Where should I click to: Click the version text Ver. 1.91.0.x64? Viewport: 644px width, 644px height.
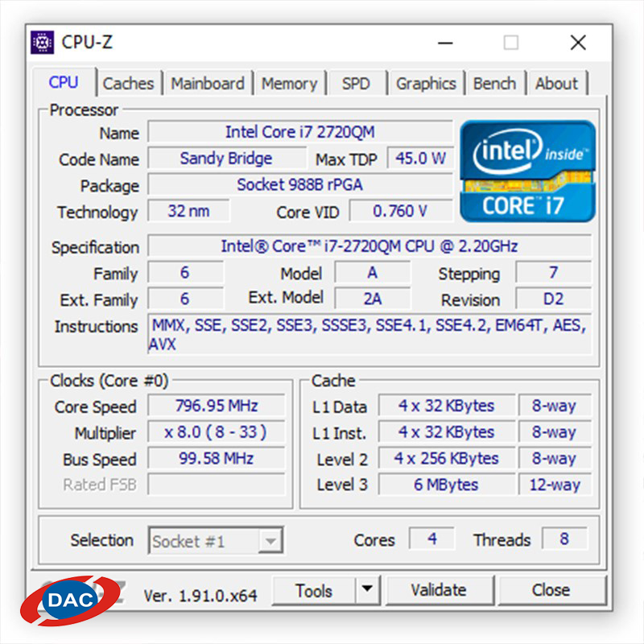click(200, 595)
